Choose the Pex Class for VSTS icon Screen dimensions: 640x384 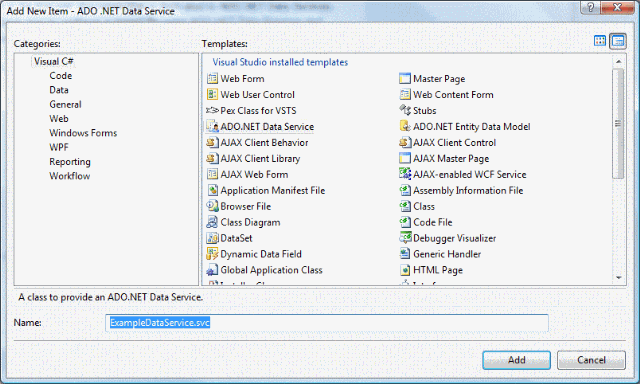[212, 110]
